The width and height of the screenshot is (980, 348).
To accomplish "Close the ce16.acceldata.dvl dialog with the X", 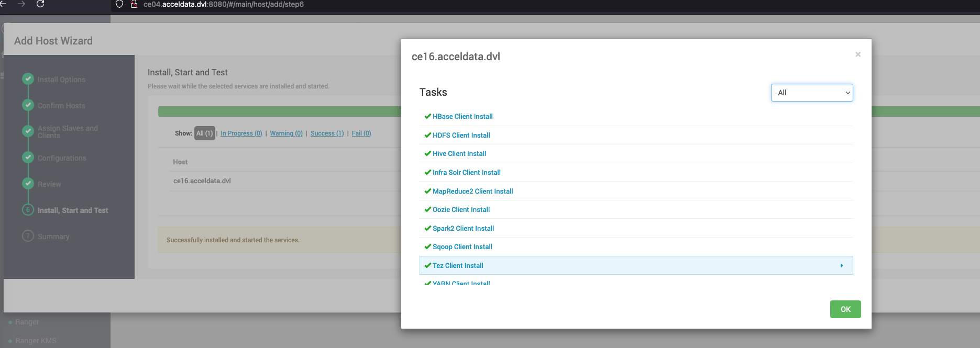I will click(x=858, y=54).
